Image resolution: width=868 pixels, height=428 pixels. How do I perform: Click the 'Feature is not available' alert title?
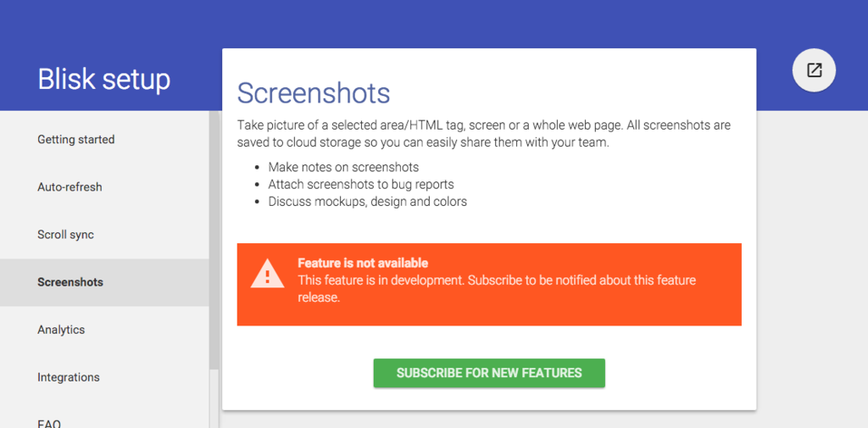363,263
